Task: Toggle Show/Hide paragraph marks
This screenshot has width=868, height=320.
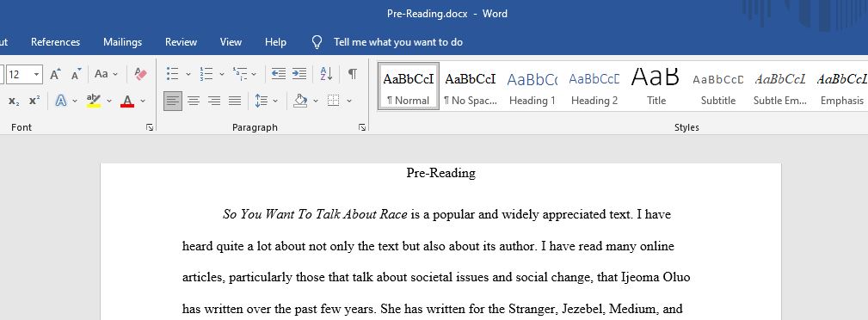Action: tap(352, 74)
